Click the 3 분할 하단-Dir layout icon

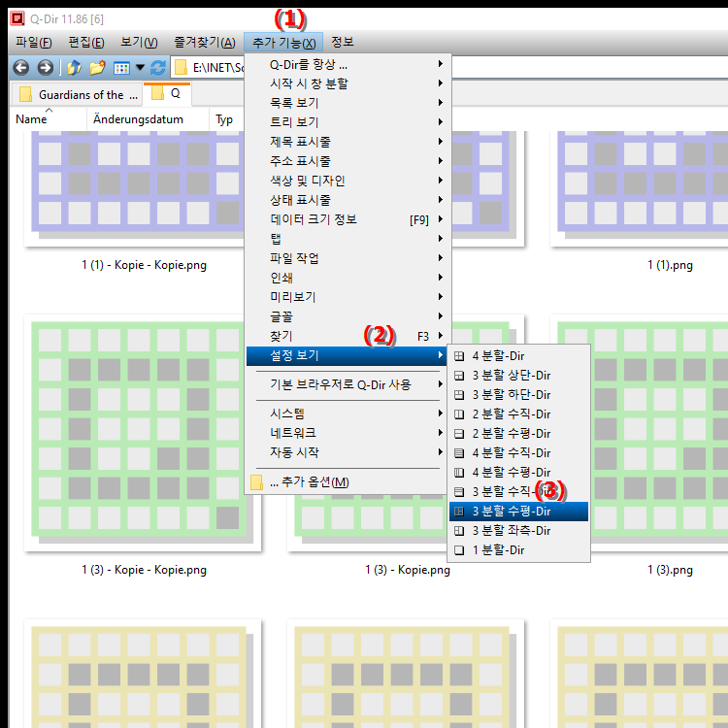[459, 395]
